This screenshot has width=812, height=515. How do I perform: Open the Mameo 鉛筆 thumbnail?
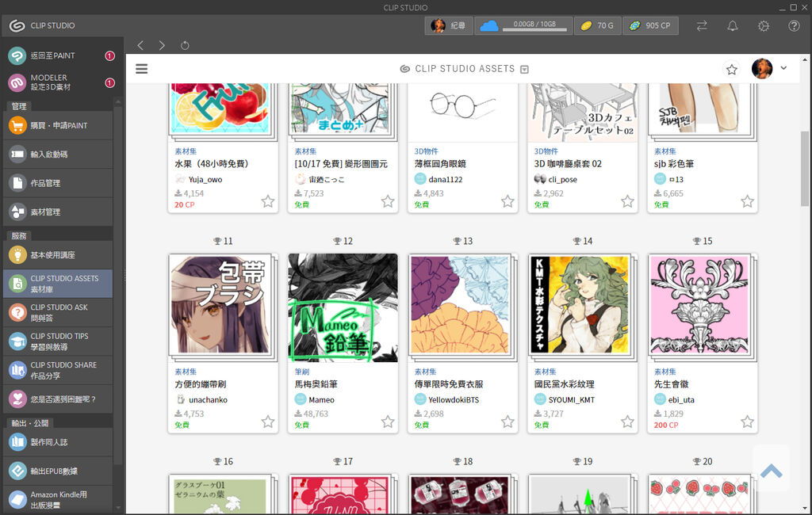click(x=343, y=307)
